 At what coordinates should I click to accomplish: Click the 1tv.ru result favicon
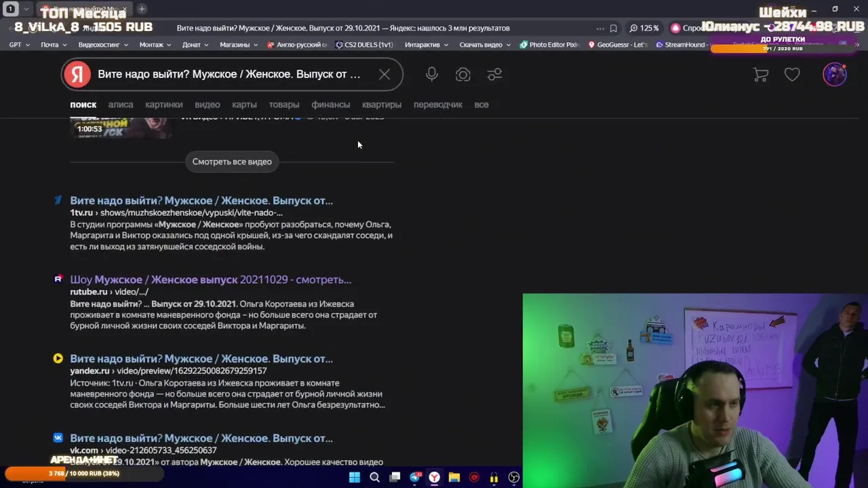(58, 200)
